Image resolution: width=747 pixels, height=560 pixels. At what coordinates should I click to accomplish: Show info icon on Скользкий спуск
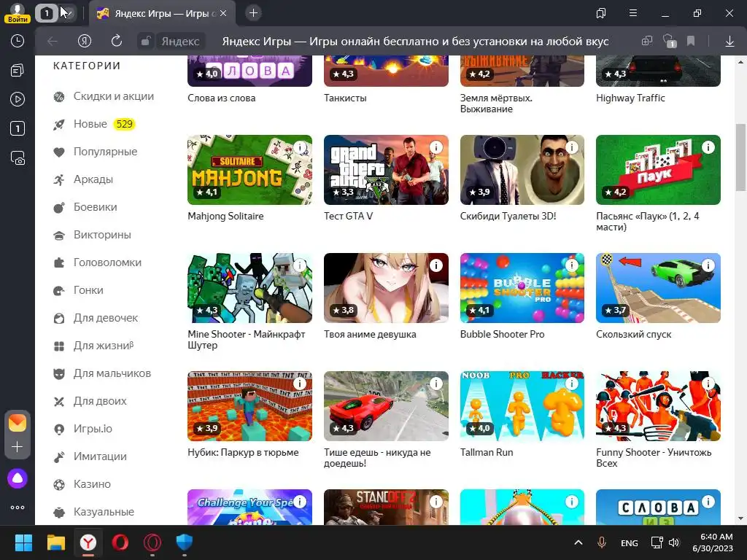pyautogui.click(x=708, y=265)
